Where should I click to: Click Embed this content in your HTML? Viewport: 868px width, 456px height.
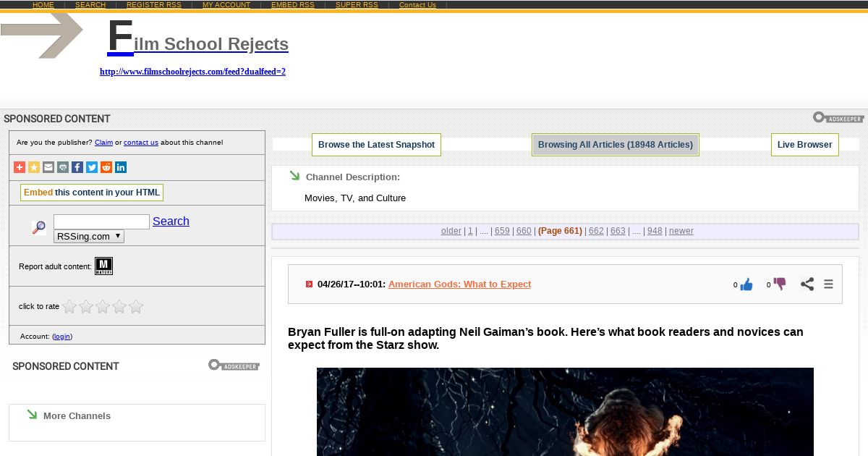92,193
